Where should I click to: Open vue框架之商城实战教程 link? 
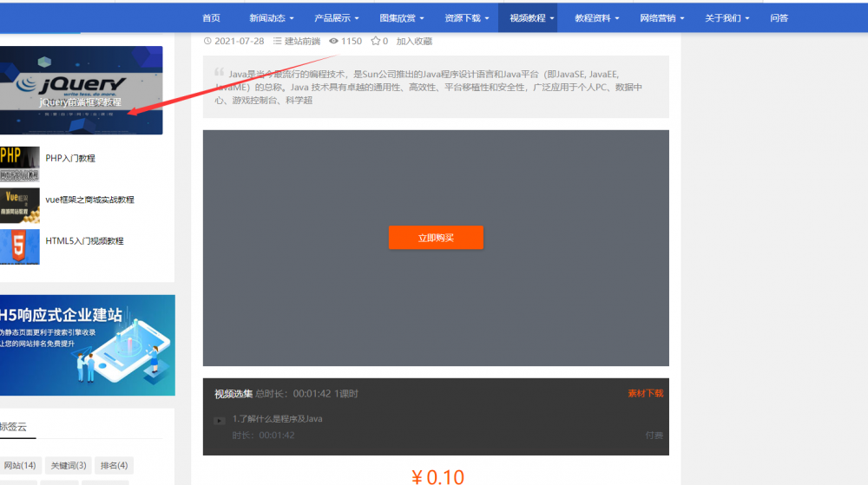pyautogui.click(x=89, y=200)
